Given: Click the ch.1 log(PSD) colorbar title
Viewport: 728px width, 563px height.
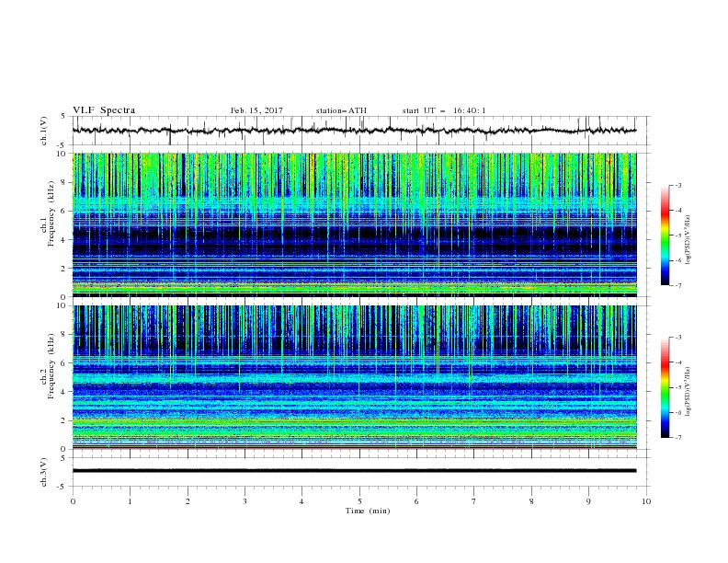Looking at the screenshot, I should [688, 240].
